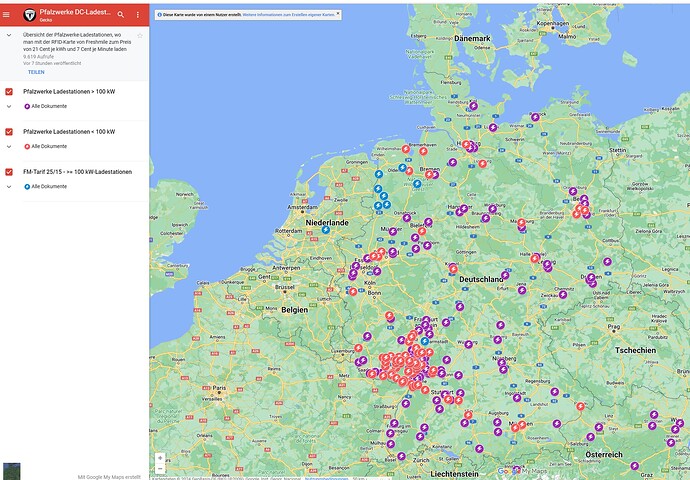
Task: Click blue charging marker under Niederlande label
Action: click(x=326, y=230)
